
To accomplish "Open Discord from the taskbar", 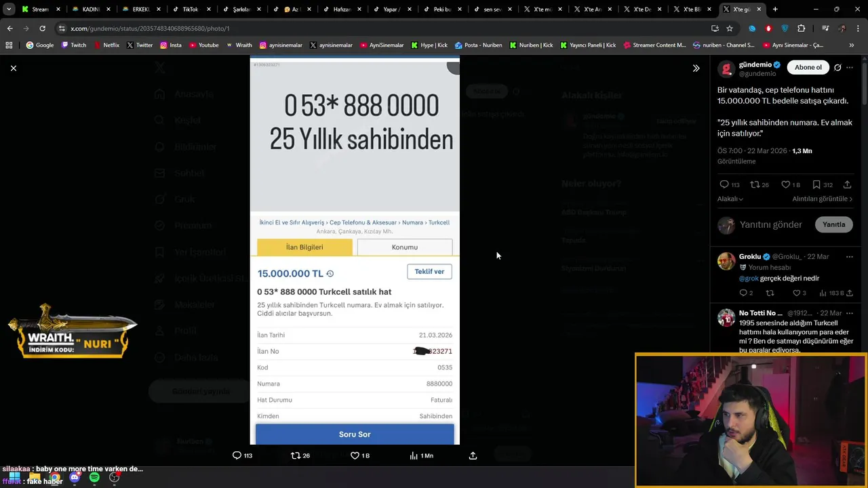I will click(75, 478).
